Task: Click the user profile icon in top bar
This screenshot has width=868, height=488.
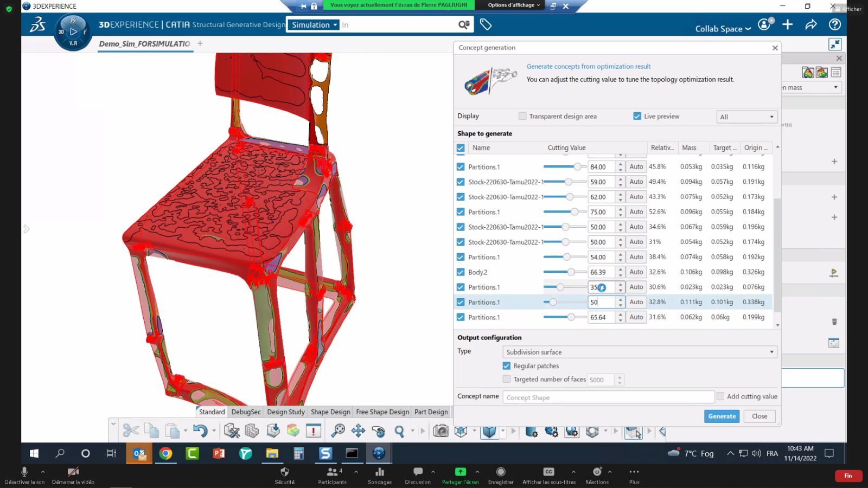Action: click(765, 24)
